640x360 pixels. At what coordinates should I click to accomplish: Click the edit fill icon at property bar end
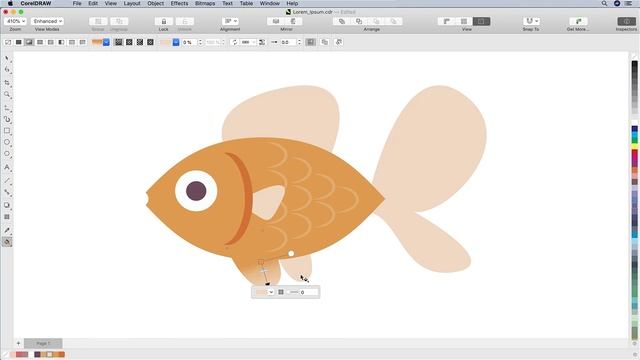[x=338, y=42]
